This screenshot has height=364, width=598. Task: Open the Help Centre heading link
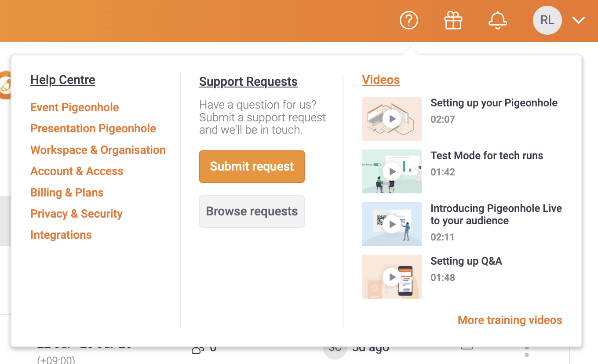(63, 80)
